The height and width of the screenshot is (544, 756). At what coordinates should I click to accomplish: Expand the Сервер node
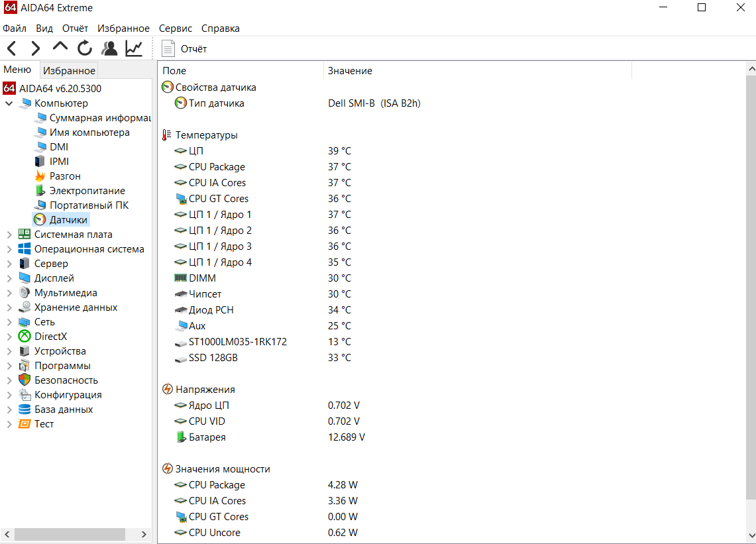(x=9, y=264)
